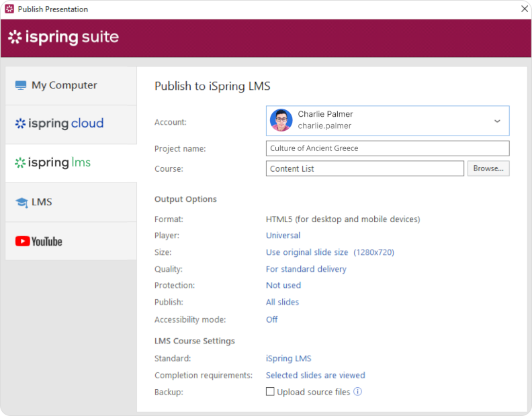Switch to the iSpring Cloud tab
The image size is (532, 416).
(71, 124)
